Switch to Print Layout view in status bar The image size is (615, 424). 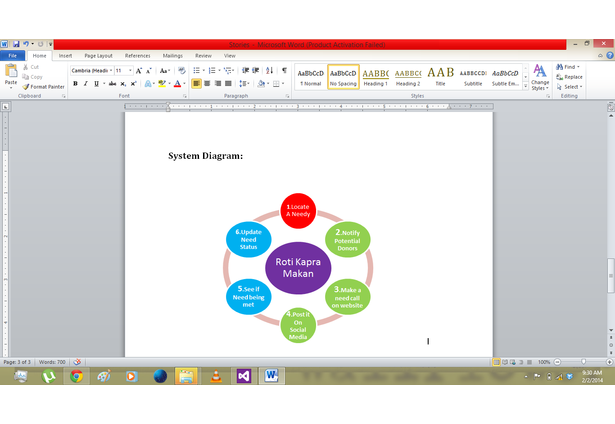(x=497, y=362)
